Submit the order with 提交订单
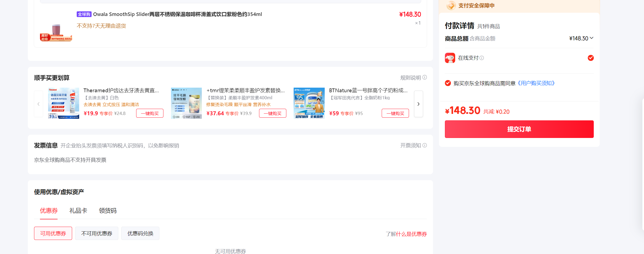 tap(519, 129)
